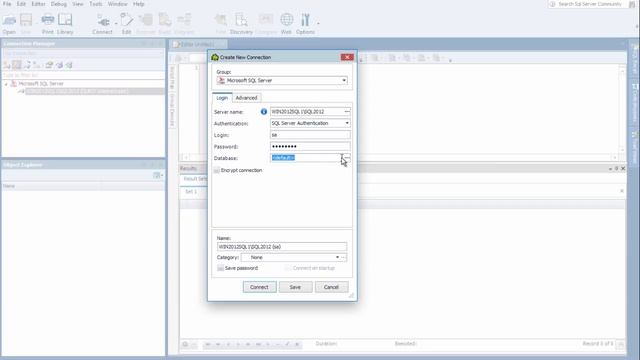The width and height of the screenshot is (640, 360).
Task: Click the disabled Save toolbar icon
Action: tap(26, 20)
